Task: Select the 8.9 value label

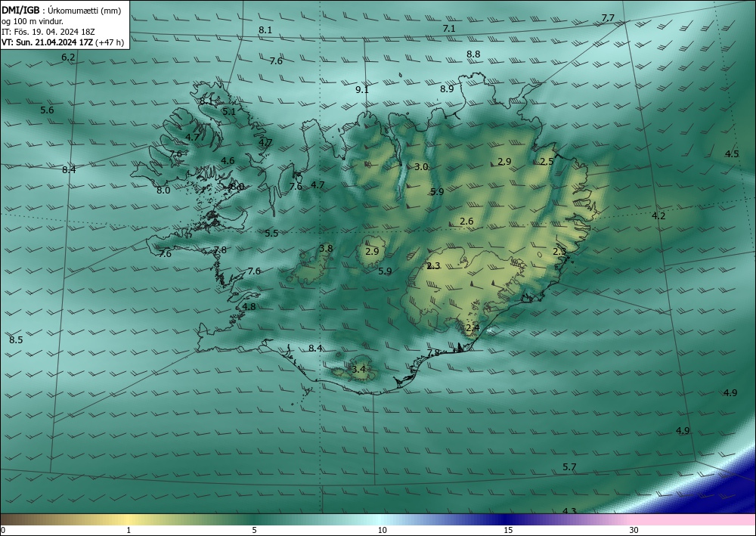Action: (x=447, y=88)
